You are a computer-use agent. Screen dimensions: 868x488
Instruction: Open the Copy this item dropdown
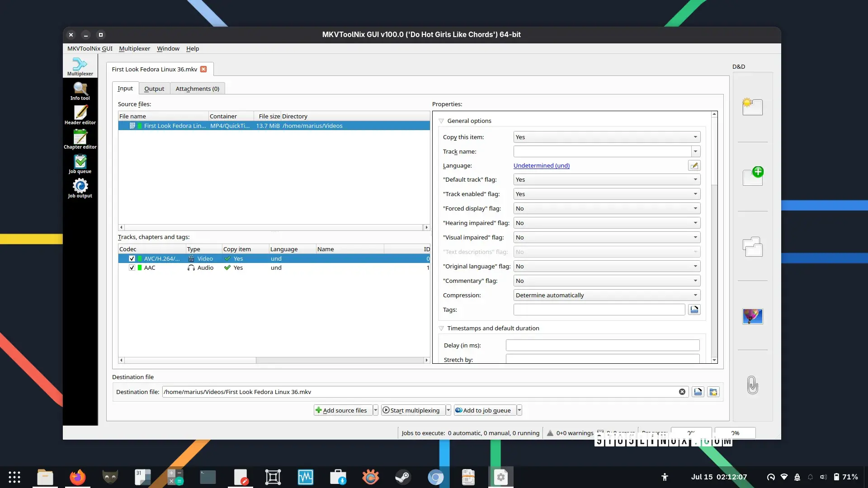[x=607, y=137]
